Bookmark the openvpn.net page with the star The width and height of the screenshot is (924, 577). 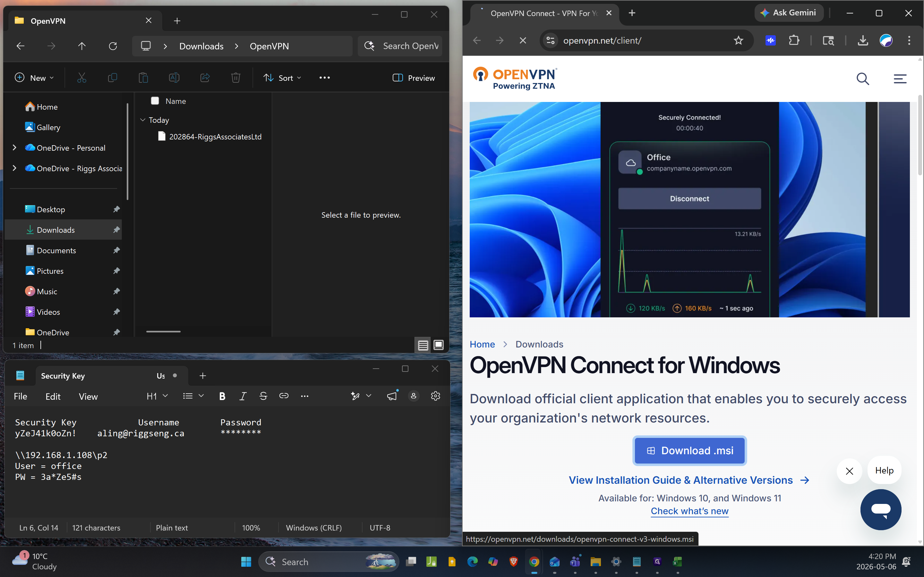point(739,40)
